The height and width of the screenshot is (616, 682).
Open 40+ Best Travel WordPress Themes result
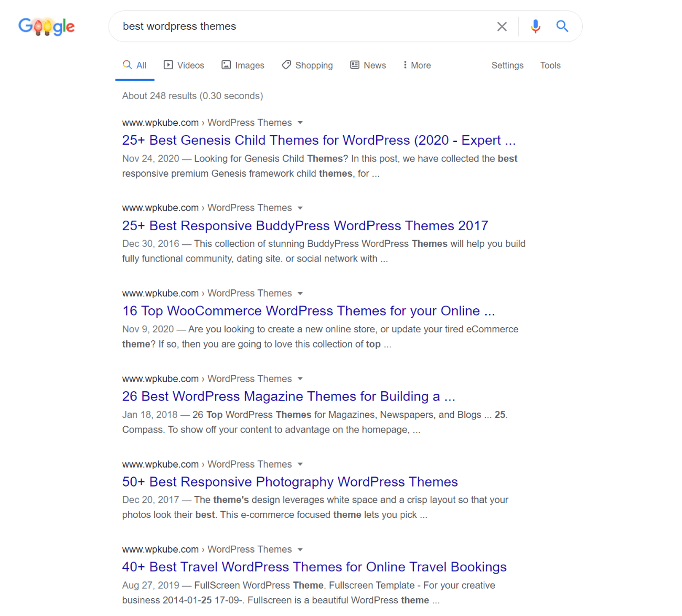(314, 567)
